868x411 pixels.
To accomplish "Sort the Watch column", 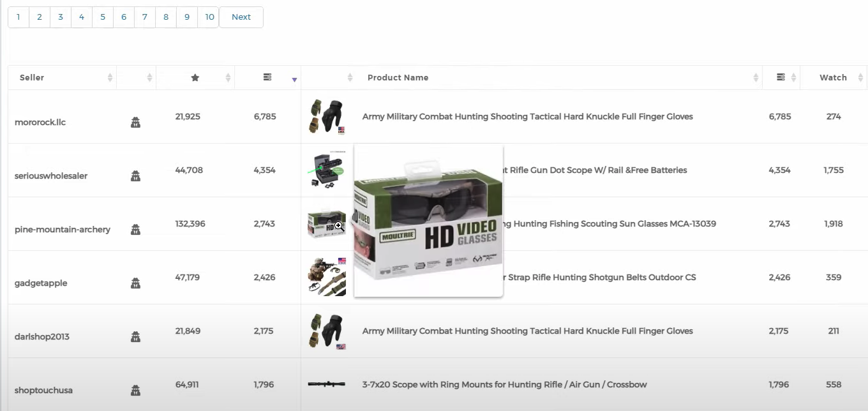I will [833, 78].
